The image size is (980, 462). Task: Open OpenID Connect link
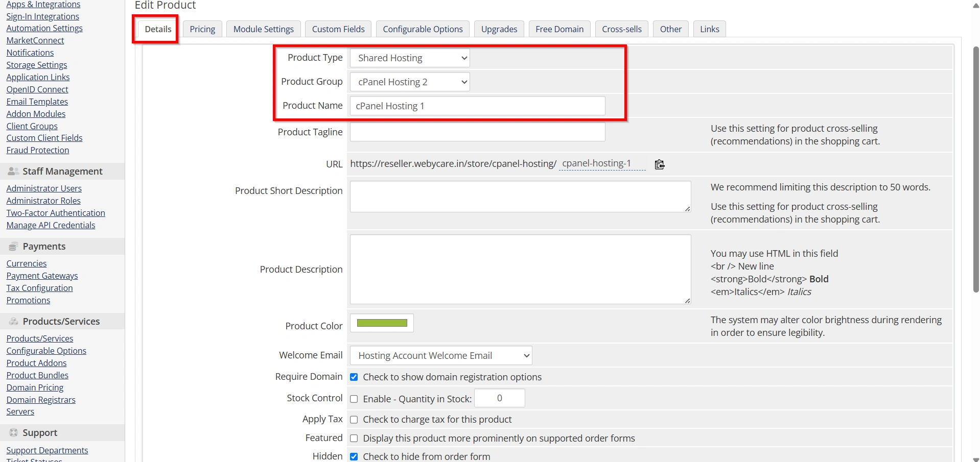[x=37, y=89]
